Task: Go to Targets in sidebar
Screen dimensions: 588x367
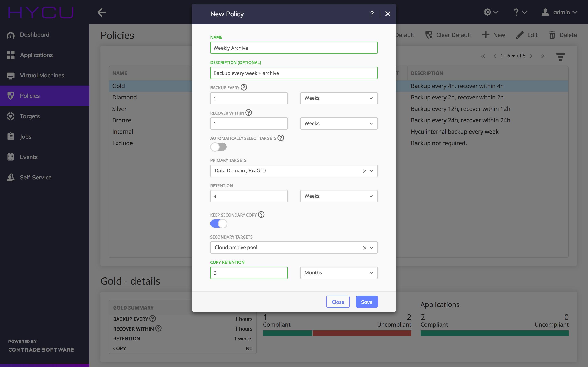Action: 30,116
